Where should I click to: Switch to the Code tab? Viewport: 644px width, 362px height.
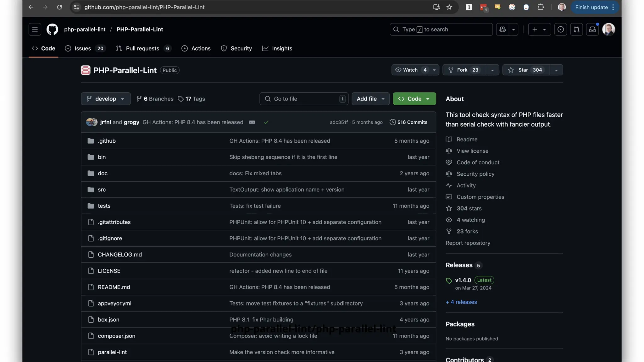tap(43, 48)
